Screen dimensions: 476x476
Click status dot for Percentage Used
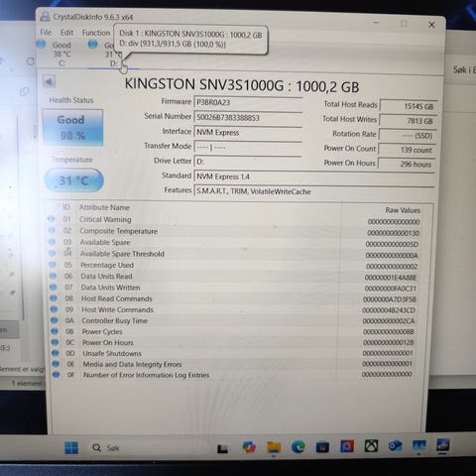click(53, 265)
